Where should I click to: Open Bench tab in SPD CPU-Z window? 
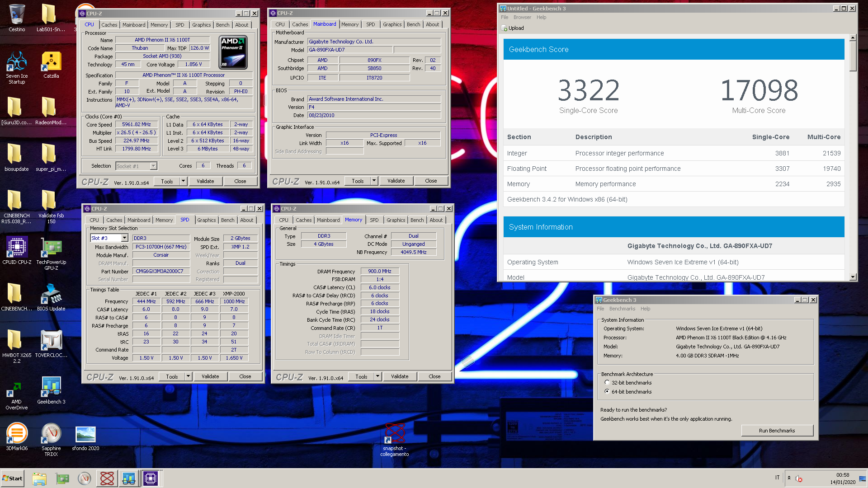point(227,220)
